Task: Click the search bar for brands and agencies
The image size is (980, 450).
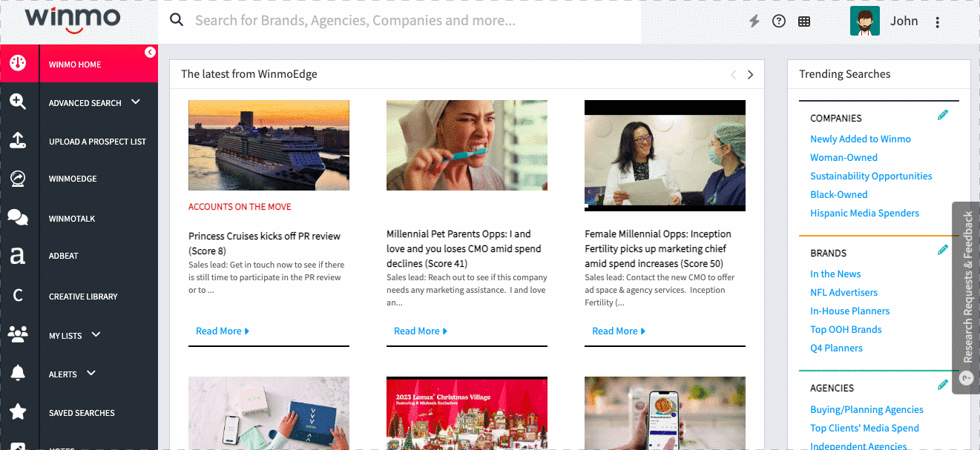Action: pos(399,21)
